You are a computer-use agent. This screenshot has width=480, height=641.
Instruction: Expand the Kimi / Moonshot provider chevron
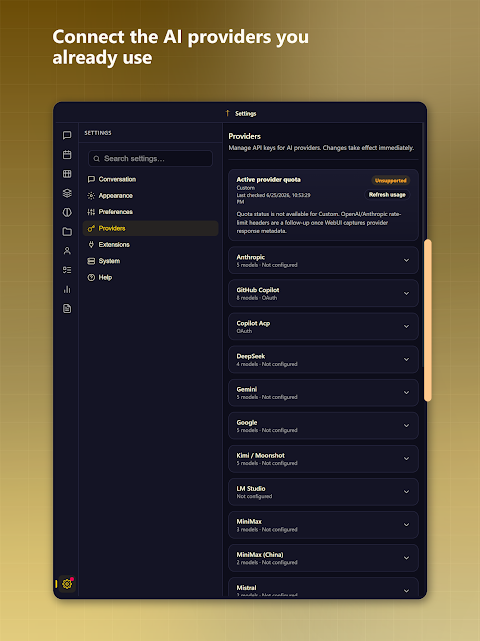point(406,459)
